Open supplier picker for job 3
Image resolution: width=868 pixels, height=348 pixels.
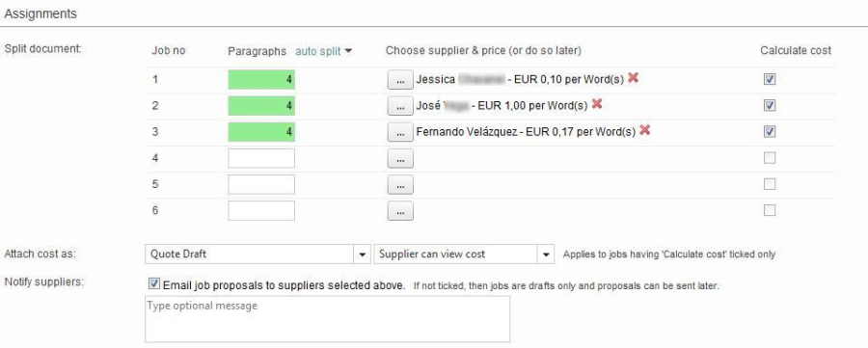[400, 132]
